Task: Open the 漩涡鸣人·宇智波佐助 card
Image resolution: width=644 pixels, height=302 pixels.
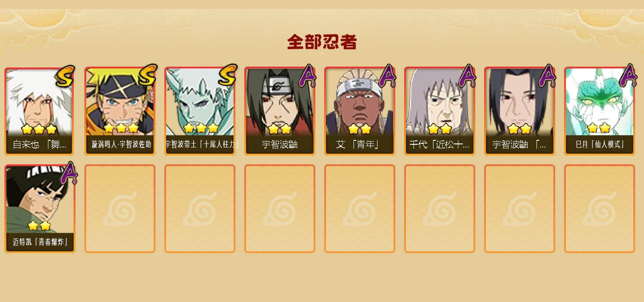Action: (x=120, y=111)
